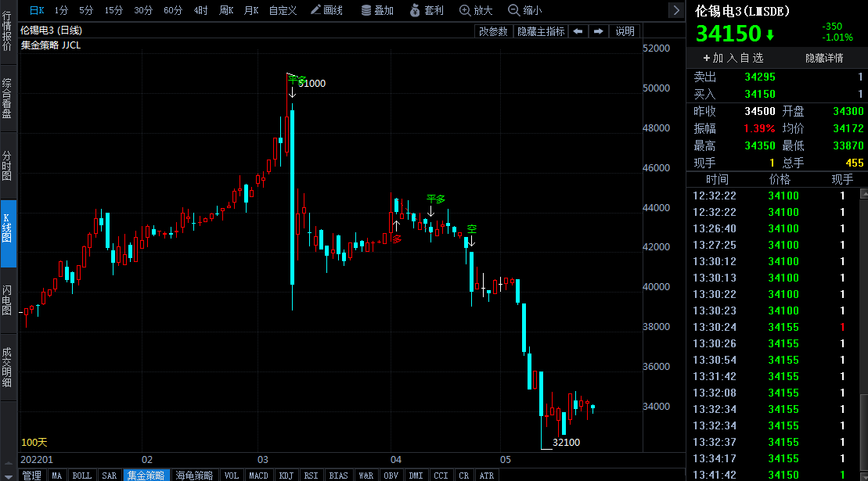Open 改参数 parameter settings
868x481 pixels.
point(494,31)
